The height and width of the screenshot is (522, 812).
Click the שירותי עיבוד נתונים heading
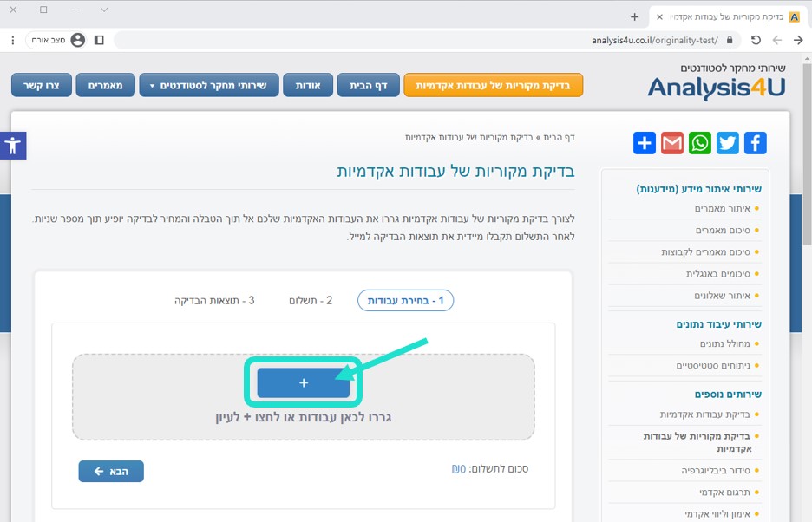(719, 324)
